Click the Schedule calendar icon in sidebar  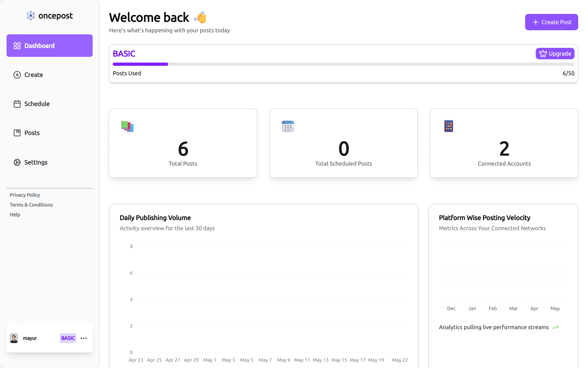[x=17, y=104]
